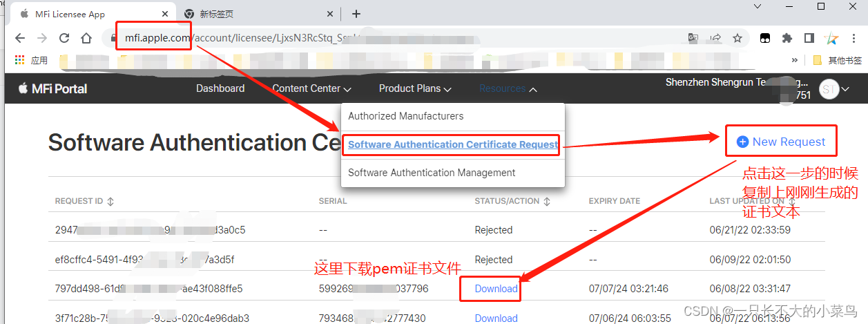The height and width of the screenshot is (324, 868).
Task: Open the translate page icon
Action: (x=693, y=38)
